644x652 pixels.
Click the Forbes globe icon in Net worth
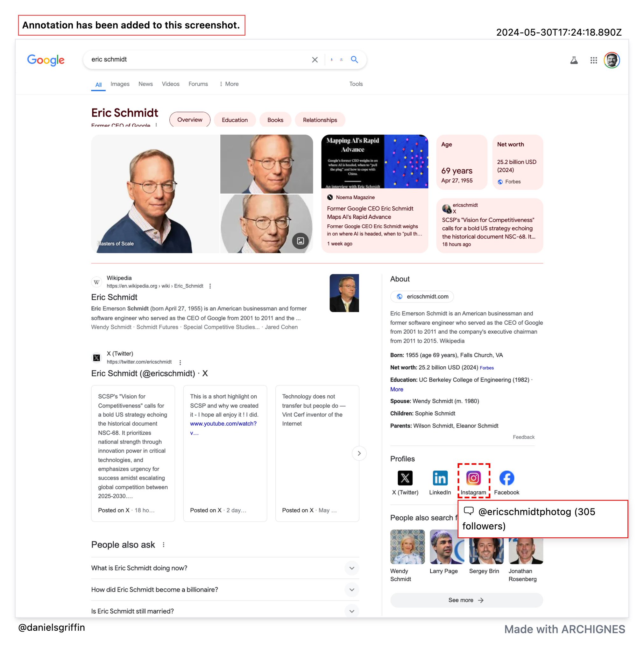(500, 182)
